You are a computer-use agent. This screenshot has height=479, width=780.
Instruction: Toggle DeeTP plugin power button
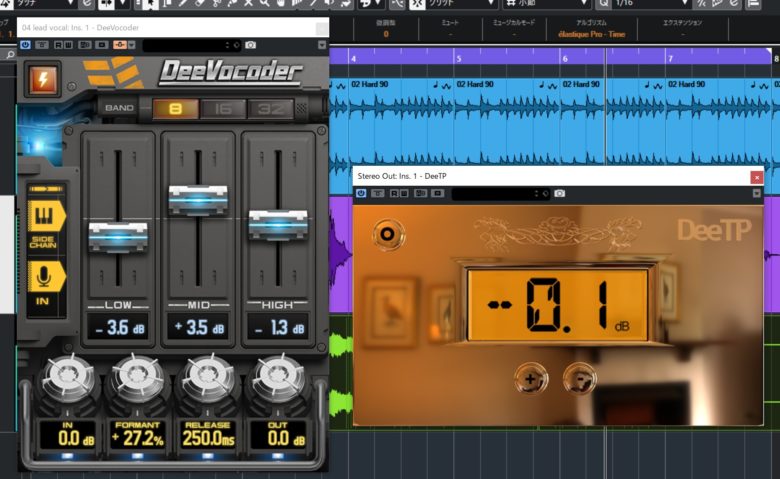click(361, 193)
